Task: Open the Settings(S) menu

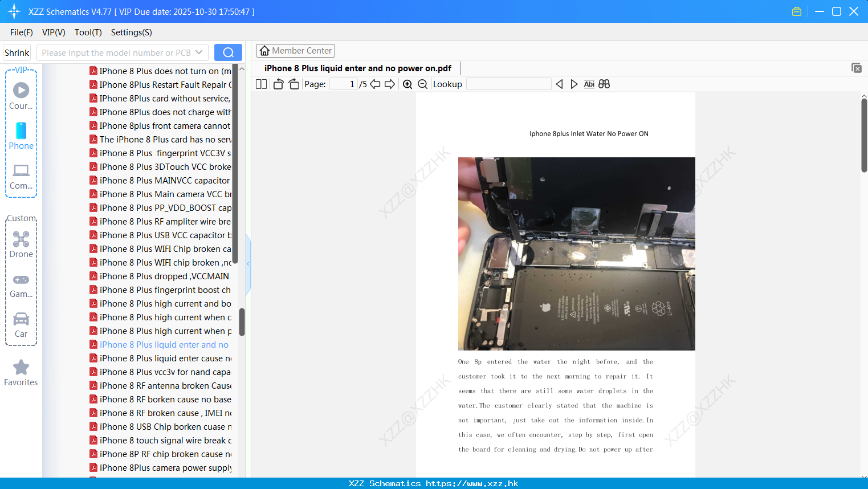Action: point(132,32)
